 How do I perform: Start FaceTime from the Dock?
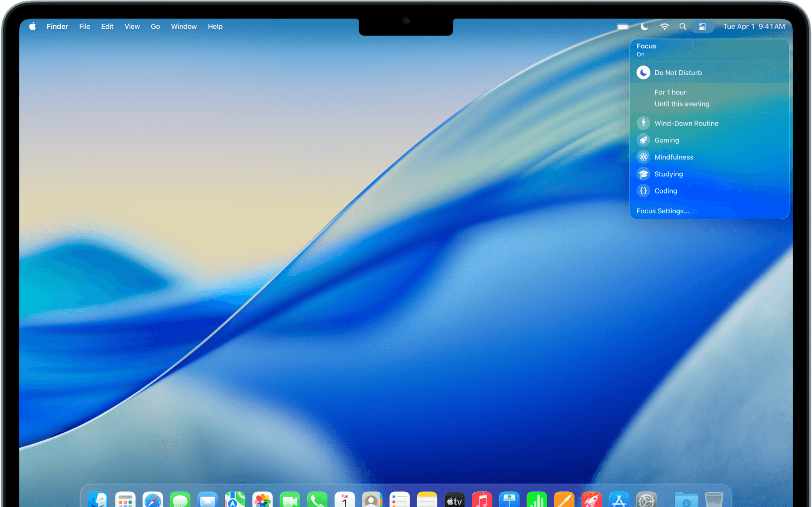[290, 500]
